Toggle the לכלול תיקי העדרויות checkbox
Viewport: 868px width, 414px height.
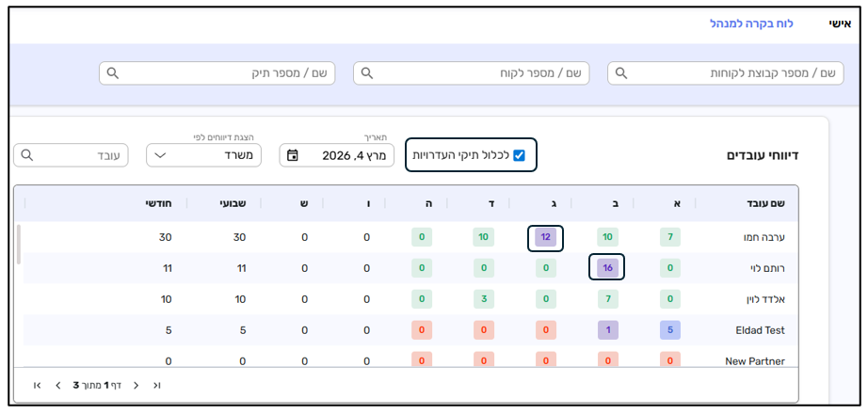[x=519, y=155]
